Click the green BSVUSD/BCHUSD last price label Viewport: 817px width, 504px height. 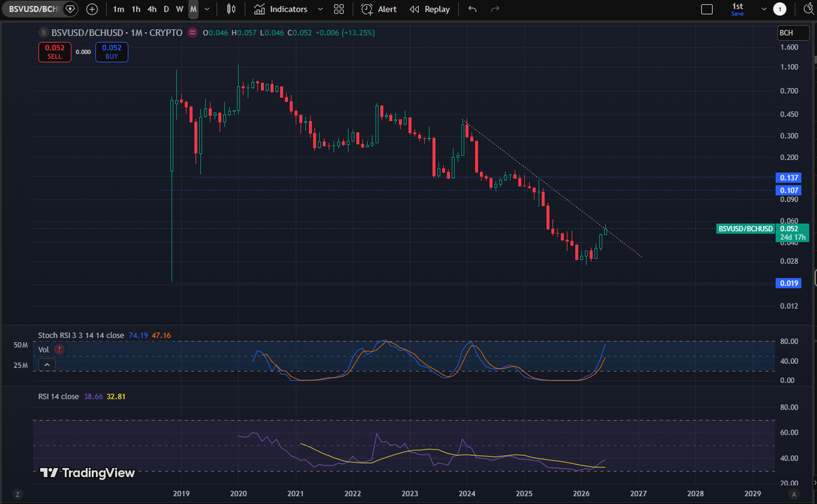pyautogui.click(x=746, y=229)
